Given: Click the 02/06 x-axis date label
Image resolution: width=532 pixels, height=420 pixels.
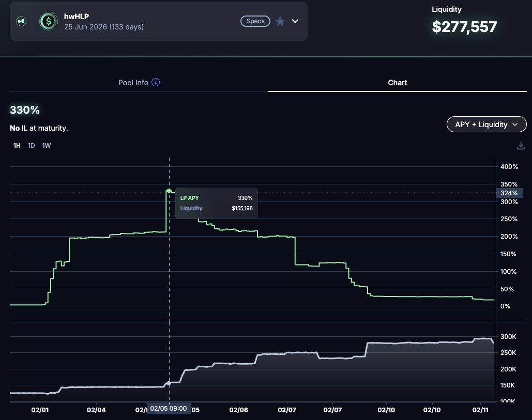Looking at the screenshot, I should (x=238, y=410).
